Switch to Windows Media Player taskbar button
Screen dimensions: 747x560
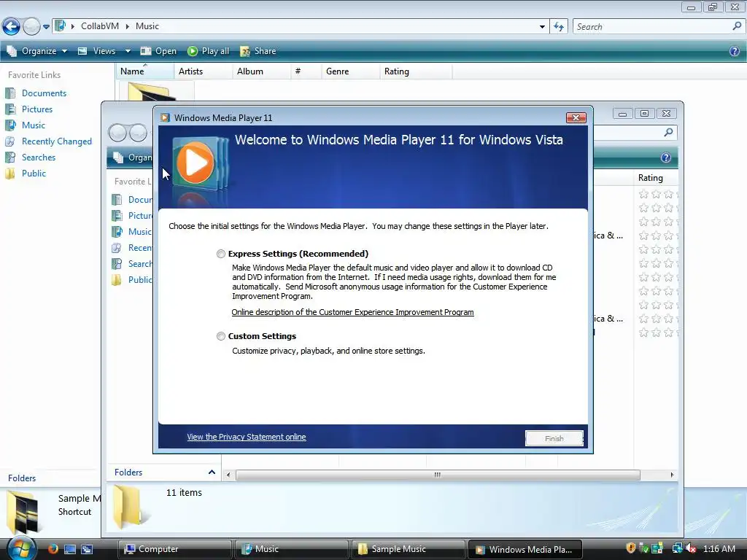pos(525,549)
